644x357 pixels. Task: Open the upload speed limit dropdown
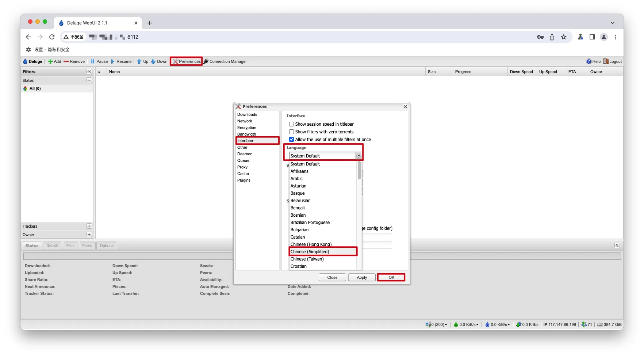[497, 324]
